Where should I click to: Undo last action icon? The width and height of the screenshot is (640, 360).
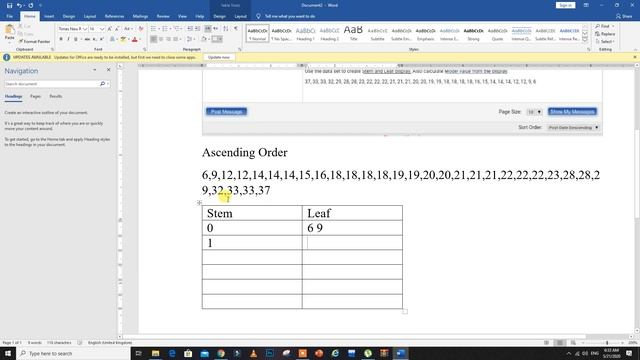click(x=19, y=5)
